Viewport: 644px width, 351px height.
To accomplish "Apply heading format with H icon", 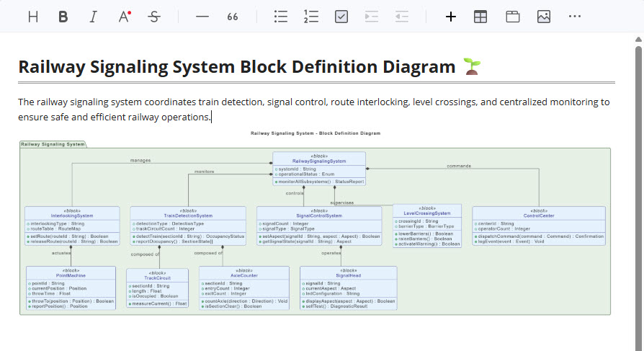I will click(x=33, y=17).
